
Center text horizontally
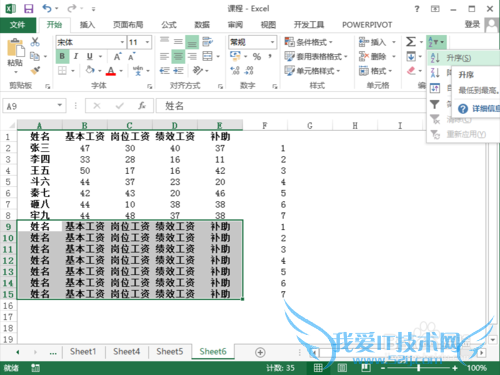tap(178, 56)
